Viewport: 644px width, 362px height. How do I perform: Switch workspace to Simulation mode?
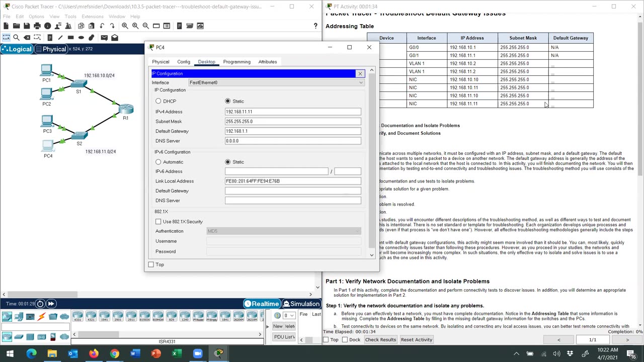[301, 304]
